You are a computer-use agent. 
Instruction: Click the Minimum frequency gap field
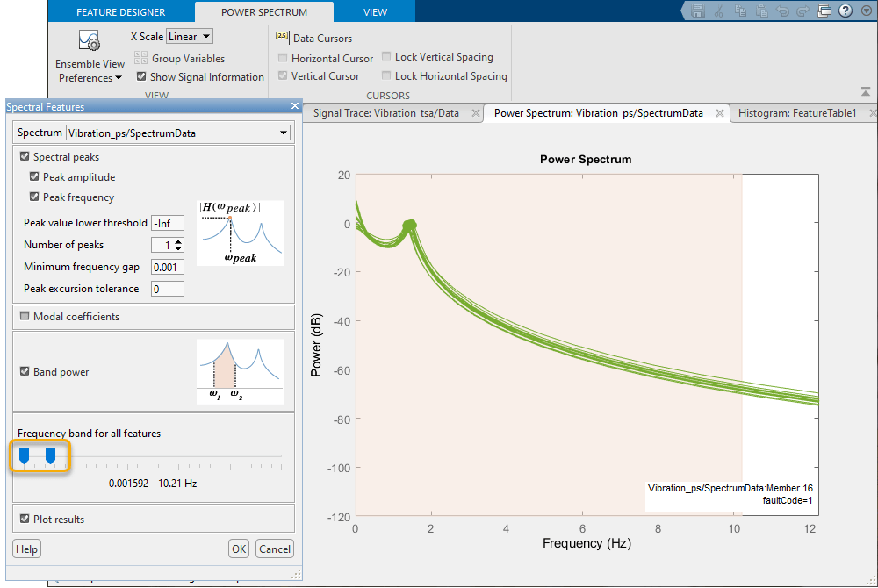click(168, 267)
